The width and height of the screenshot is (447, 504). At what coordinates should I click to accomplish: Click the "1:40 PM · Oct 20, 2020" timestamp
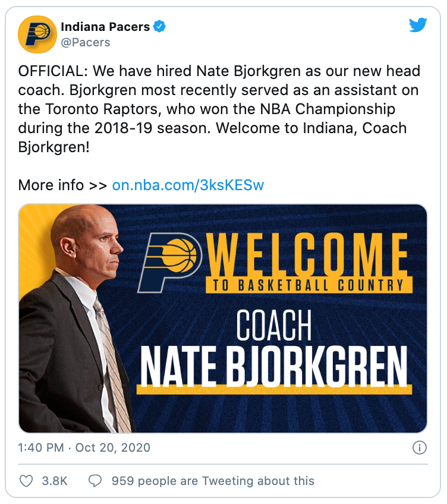coord(84,448)
